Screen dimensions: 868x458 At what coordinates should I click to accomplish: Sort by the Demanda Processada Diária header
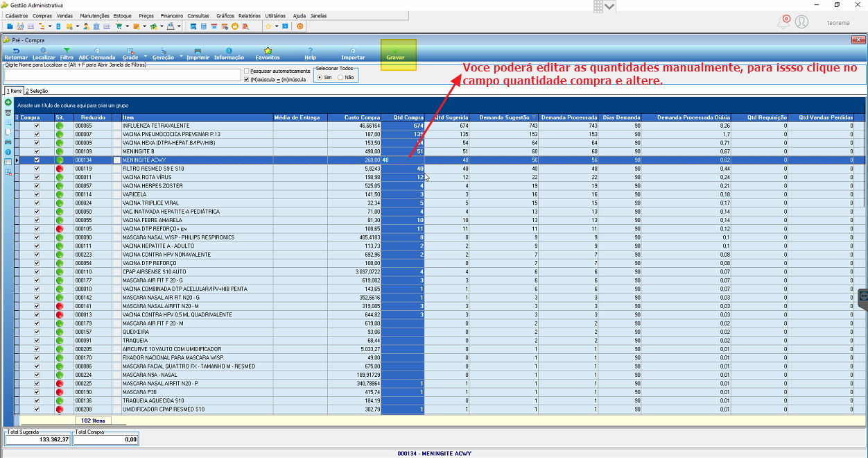pos(686,117)
